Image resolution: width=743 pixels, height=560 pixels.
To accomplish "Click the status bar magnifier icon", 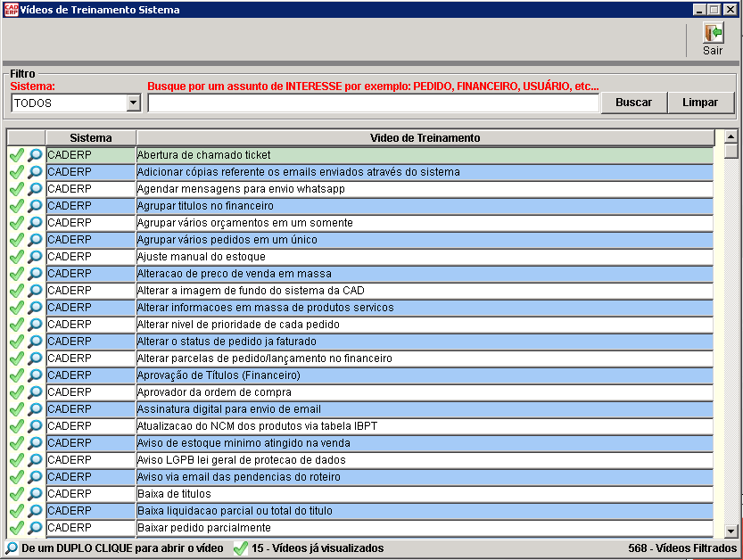I will (x=12, y=548).
